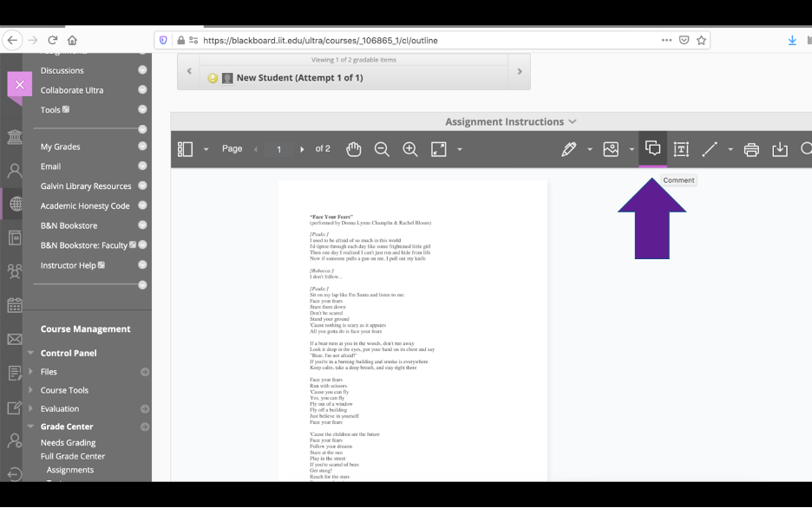812x508 pixels.
Task: Close the Blackboard base navigation panel
Action: [20, 84]
